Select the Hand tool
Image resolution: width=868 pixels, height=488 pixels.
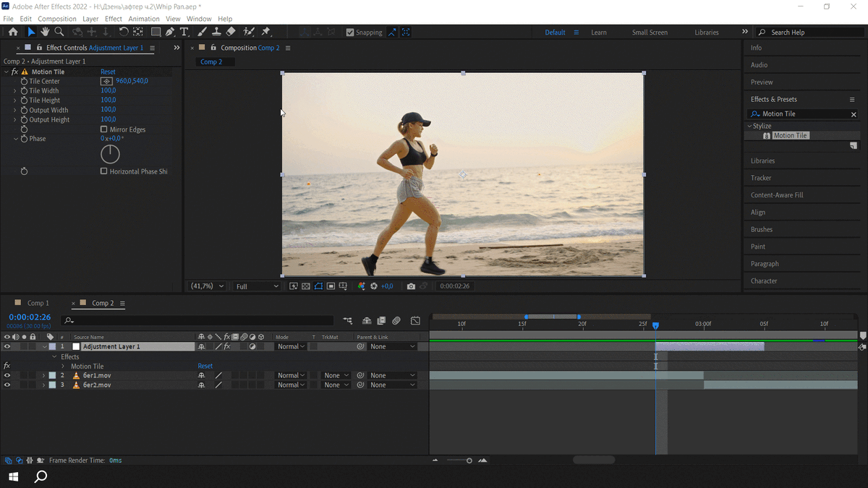(x=45, y=32)
